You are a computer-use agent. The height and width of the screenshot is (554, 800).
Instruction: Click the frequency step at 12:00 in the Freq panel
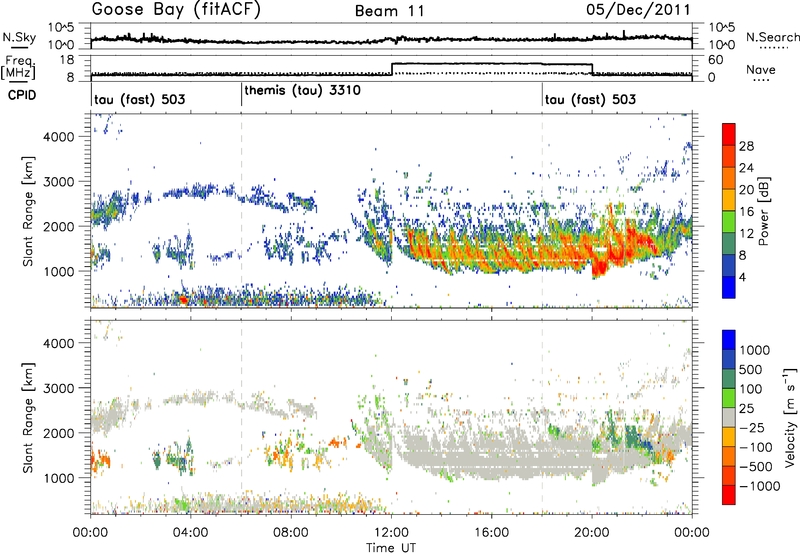coord(391,69)
